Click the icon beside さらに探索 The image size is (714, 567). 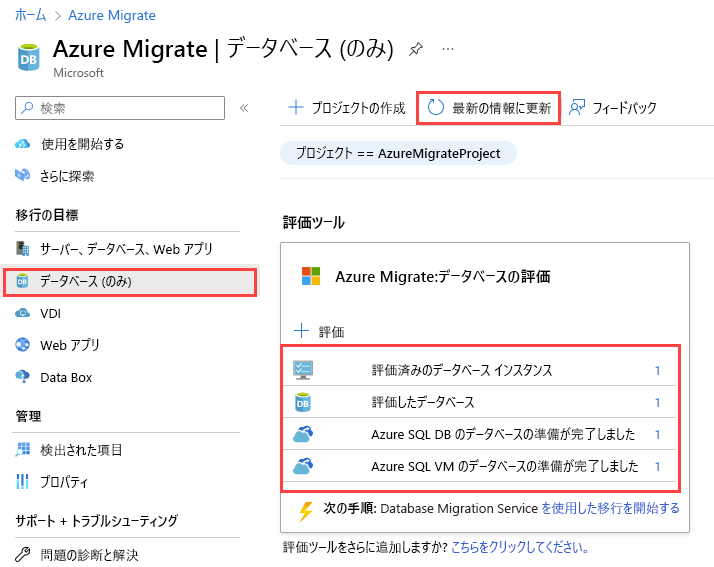(x=22, y=175)
